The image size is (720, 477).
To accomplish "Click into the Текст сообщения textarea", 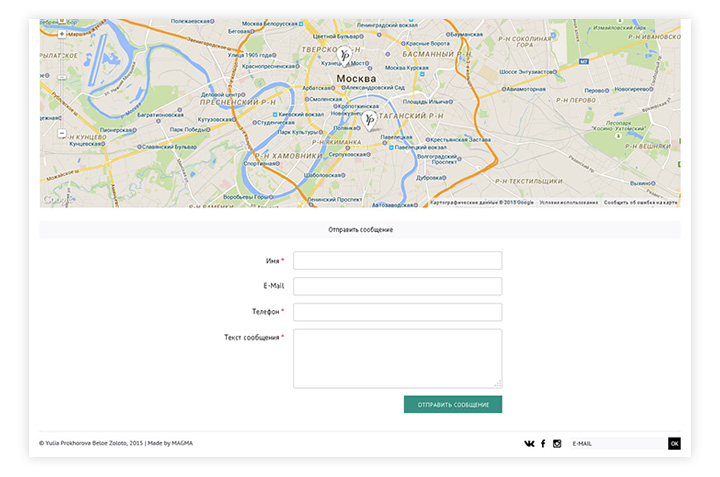I will click(x=398, y=359).
